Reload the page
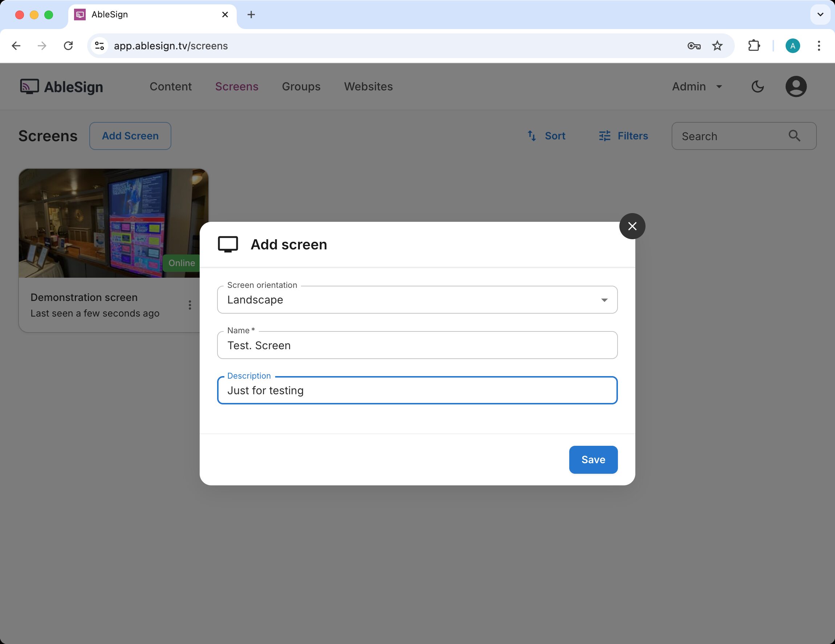This screenshot has width=835, height=644. point(68,46)
